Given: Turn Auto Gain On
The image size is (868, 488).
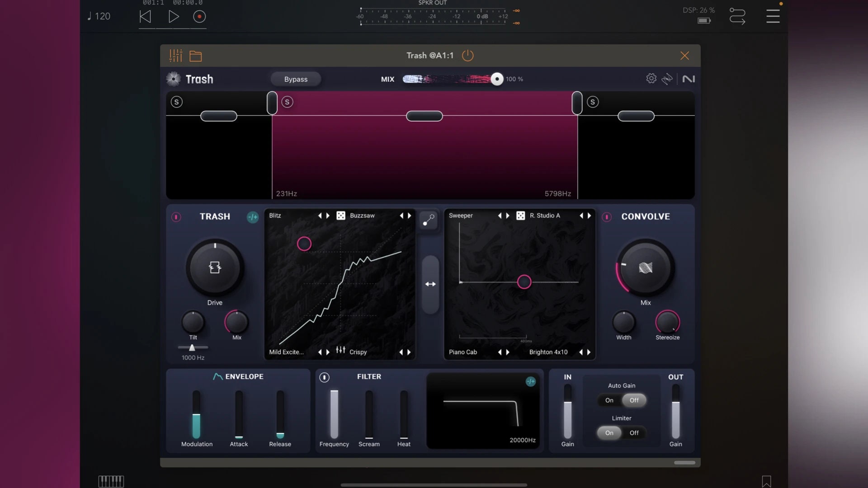Looking at the screenshot, I should [x=609, y=400].
